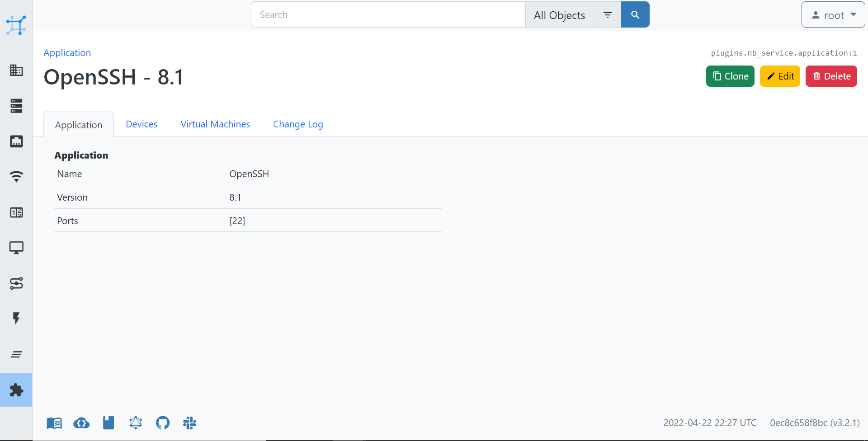Viewport: 868px width, 441px height.
Task: Click the plugins.nb_service.application:1 identifier text
Action: point(784,53)
